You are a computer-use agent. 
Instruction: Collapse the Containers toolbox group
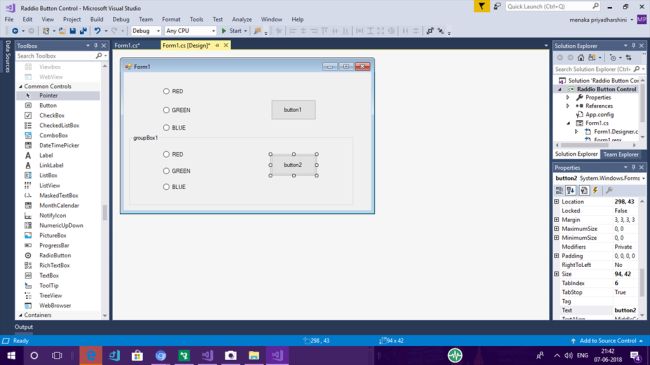tap(21, 315)
